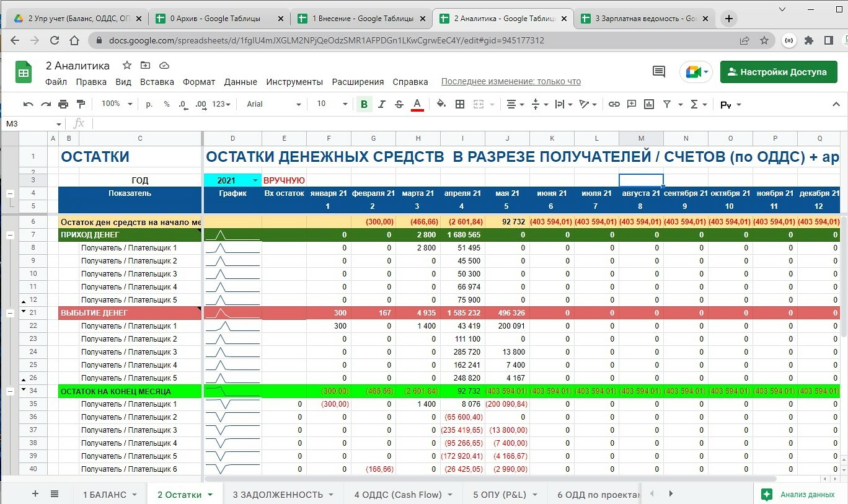Open vertical align dropdown
This screenshot has height=504, width=848.
click(540, 104)
